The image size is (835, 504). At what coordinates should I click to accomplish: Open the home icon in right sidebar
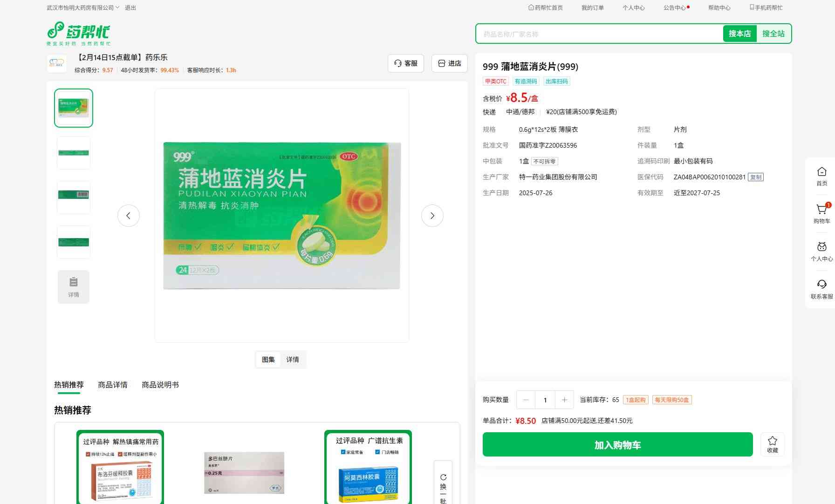[821, 172]
